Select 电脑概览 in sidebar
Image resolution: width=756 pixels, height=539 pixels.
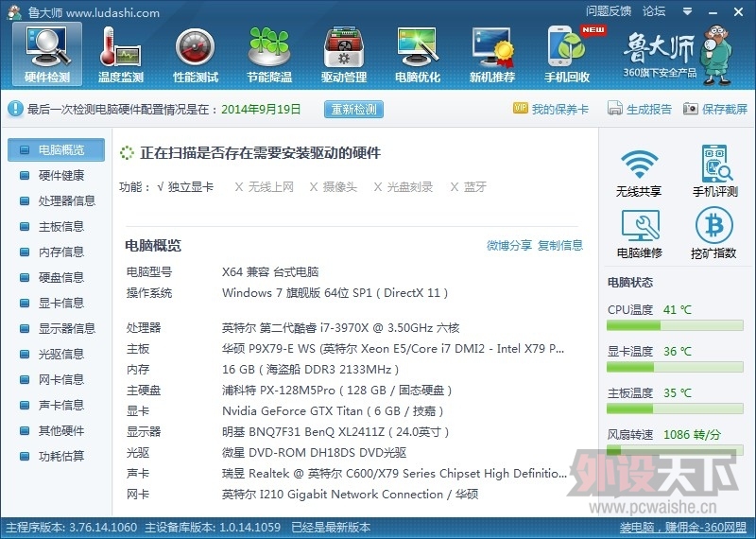pyautogui.click(x=56, y=150)
